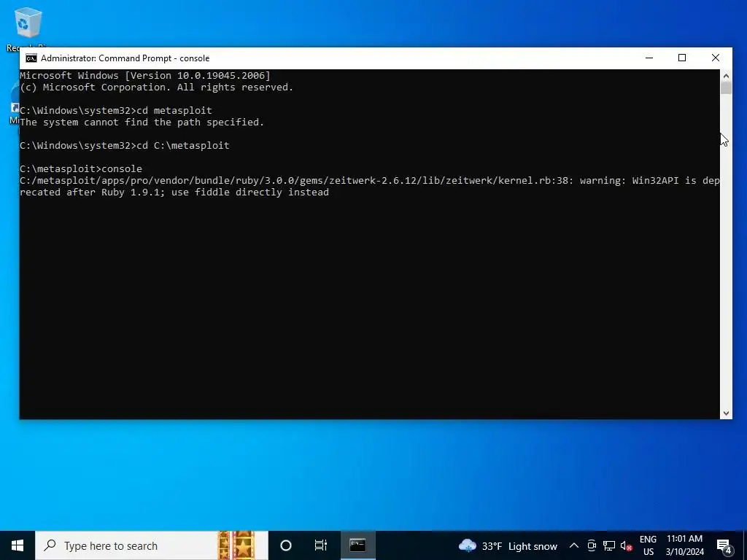Click the 'cd C:\metasploit' command line
The width and height of the screenshot is (747, 560).
pos(124,145)
